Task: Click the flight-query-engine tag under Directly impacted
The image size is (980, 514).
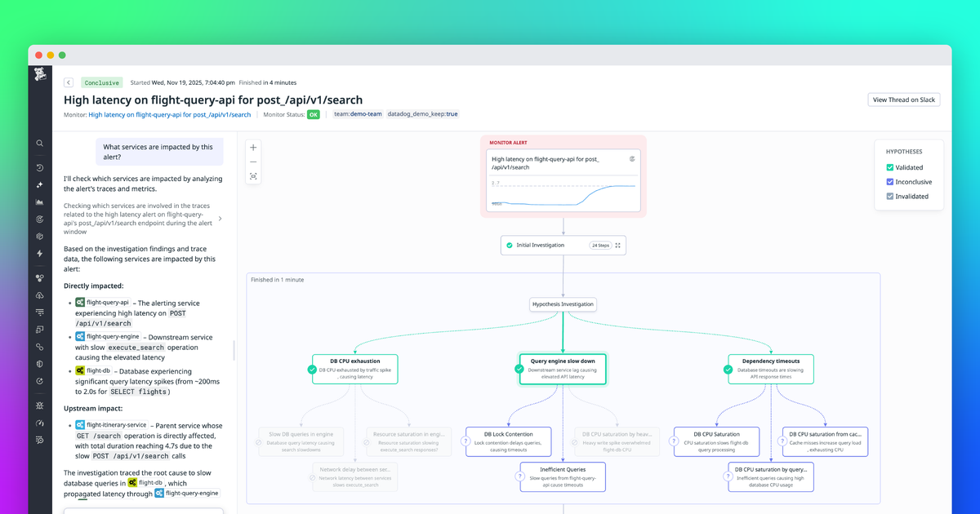Action: (x=108, y=336)
